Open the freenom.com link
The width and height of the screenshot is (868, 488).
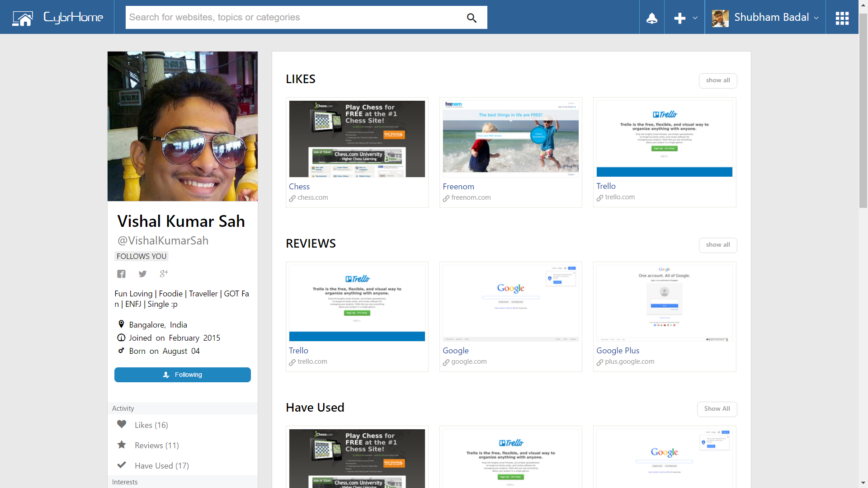(x=470, y=197)
